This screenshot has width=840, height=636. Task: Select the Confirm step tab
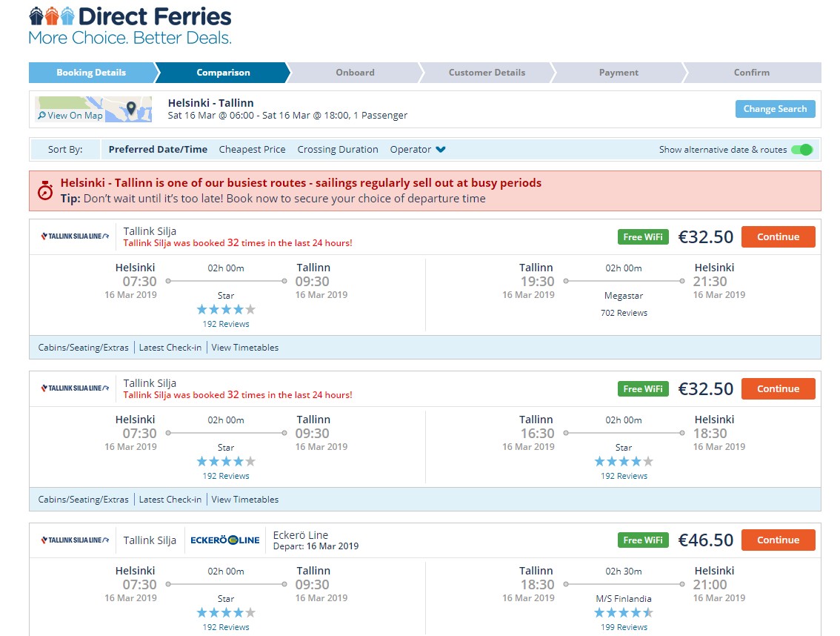tap(752, 73)
